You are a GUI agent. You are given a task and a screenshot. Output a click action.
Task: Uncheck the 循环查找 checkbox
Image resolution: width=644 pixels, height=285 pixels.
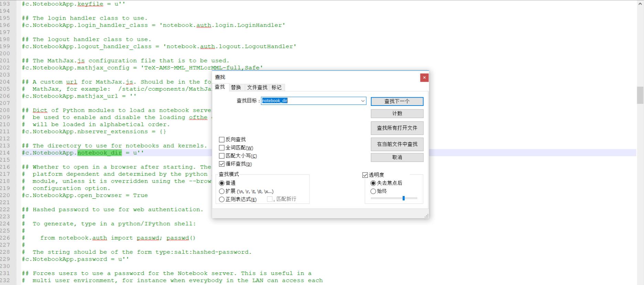pos(222,164)
